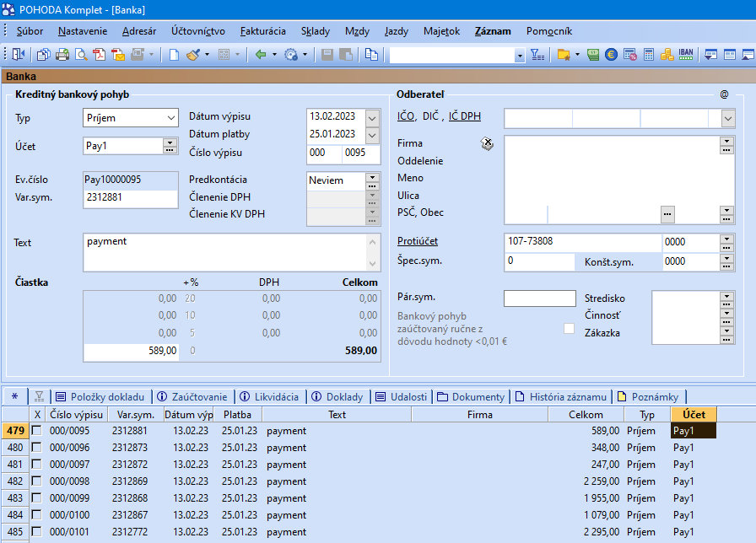The image size is (756, 543).
Task: Click the IČO link label
Action: coord(406,116)
